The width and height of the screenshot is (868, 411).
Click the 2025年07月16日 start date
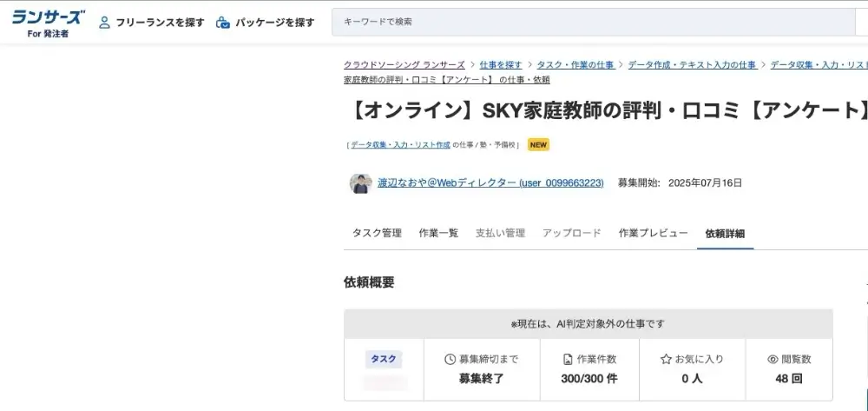point(705,182)
